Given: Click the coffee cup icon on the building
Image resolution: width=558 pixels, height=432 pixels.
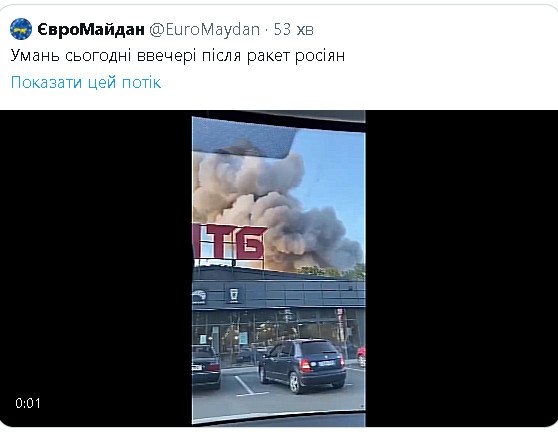Looking at the screenshot, I should (233, 295).
